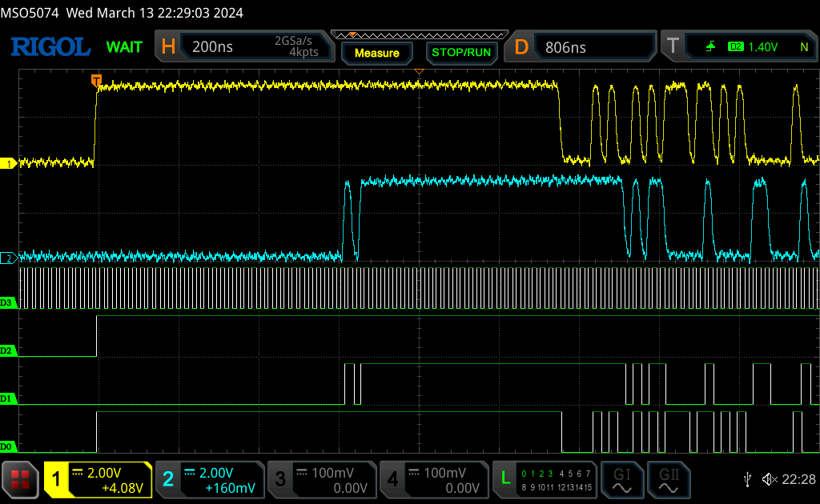
Task: Click the GI waveform generator icon
Action: coord(621,480)
